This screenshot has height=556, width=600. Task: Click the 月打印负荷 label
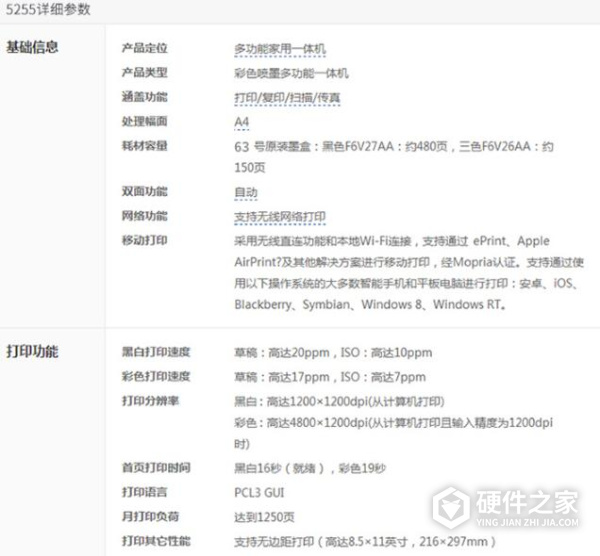[150, 516]
